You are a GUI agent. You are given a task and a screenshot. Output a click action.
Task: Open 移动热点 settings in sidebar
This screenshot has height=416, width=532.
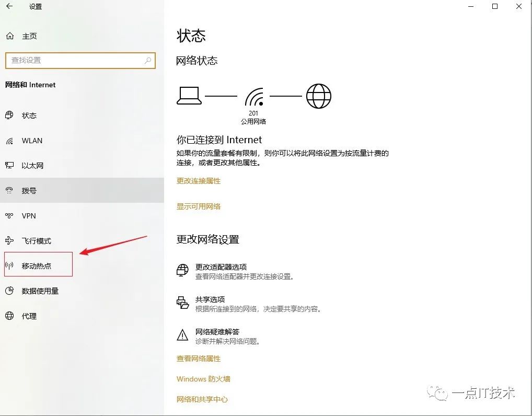pyautogui.click(x=38, y=264)
